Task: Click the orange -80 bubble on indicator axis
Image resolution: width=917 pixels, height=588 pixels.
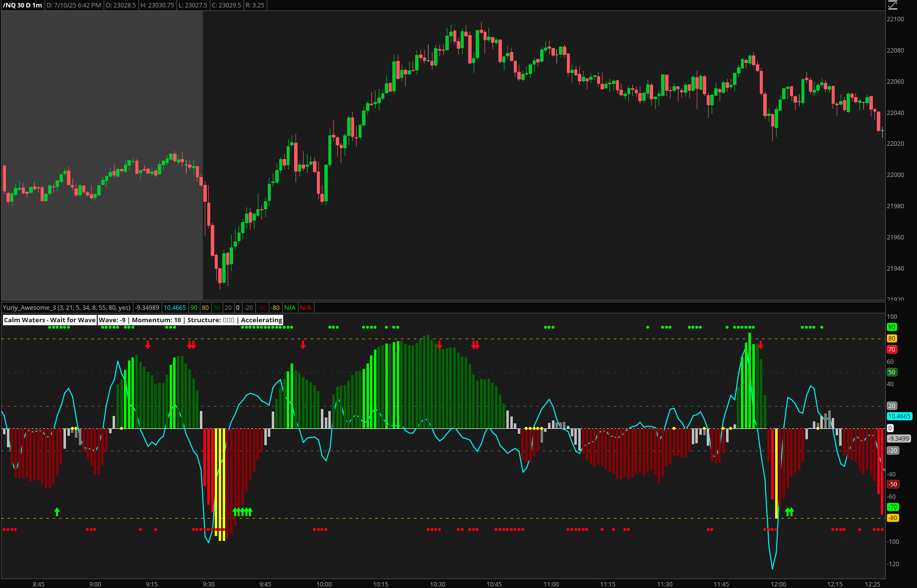Action: click(x=893, y=518)
